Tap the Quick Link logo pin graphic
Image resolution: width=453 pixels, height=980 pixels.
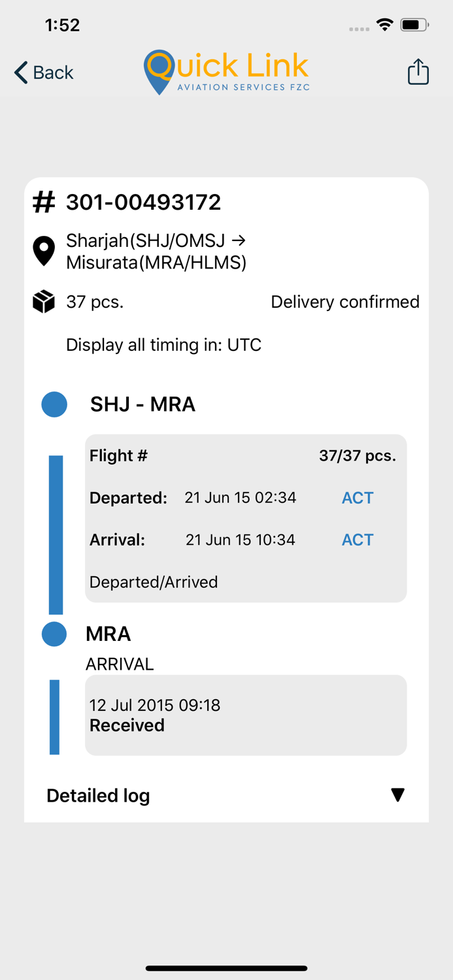coord(158,72)
